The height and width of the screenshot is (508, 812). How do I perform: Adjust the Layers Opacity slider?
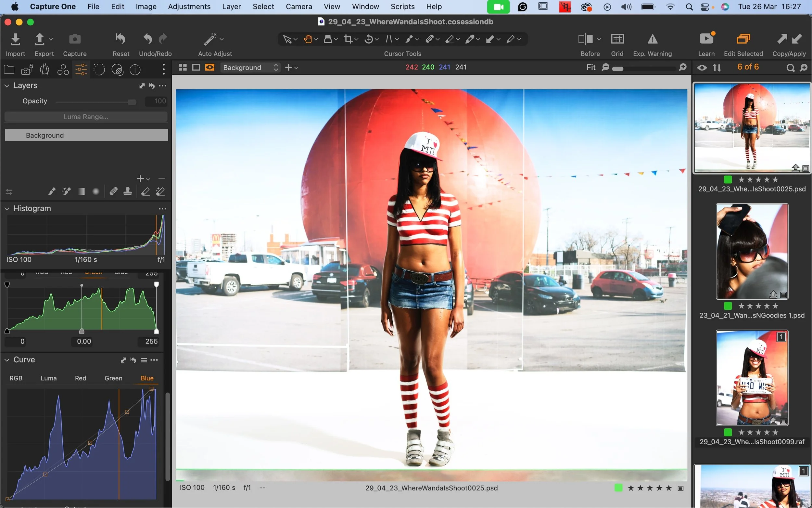coord(132,102)
